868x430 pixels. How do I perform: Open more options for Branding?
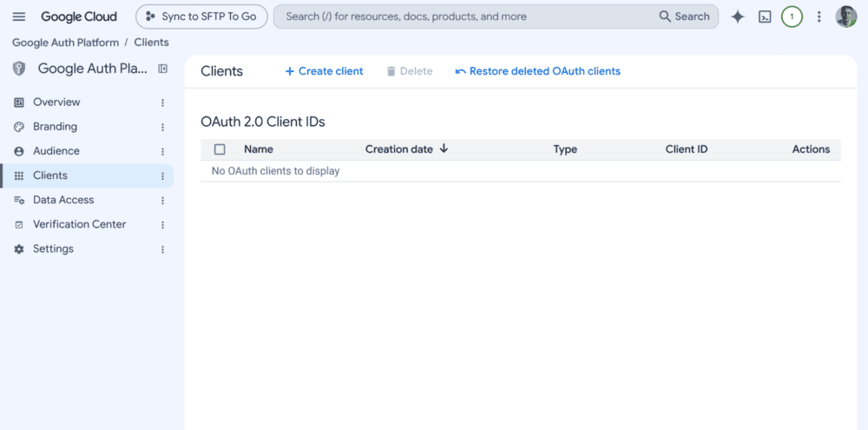163,127
